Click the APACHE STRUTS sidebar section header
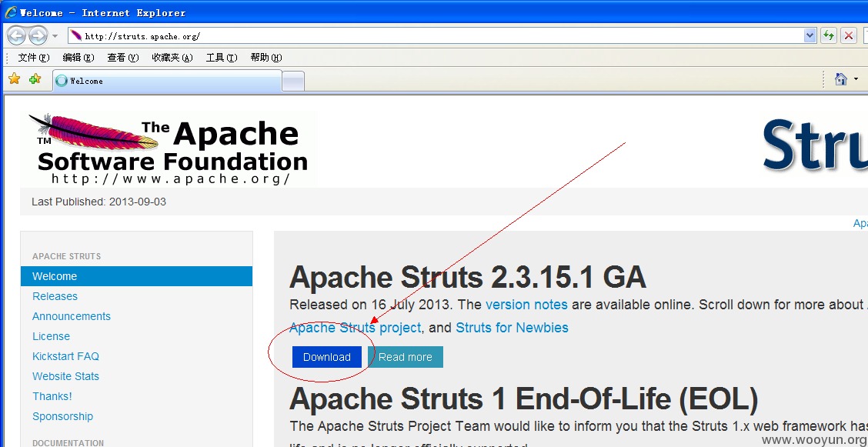This screenshot has width=868, height=447. pyautogui.click(x=66, y=256)
